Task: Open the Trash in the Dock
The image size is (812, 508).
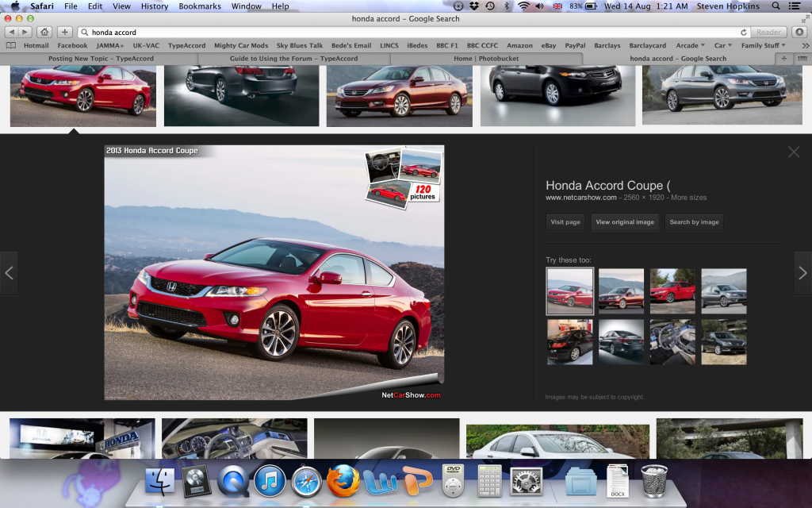Action: 654,481
